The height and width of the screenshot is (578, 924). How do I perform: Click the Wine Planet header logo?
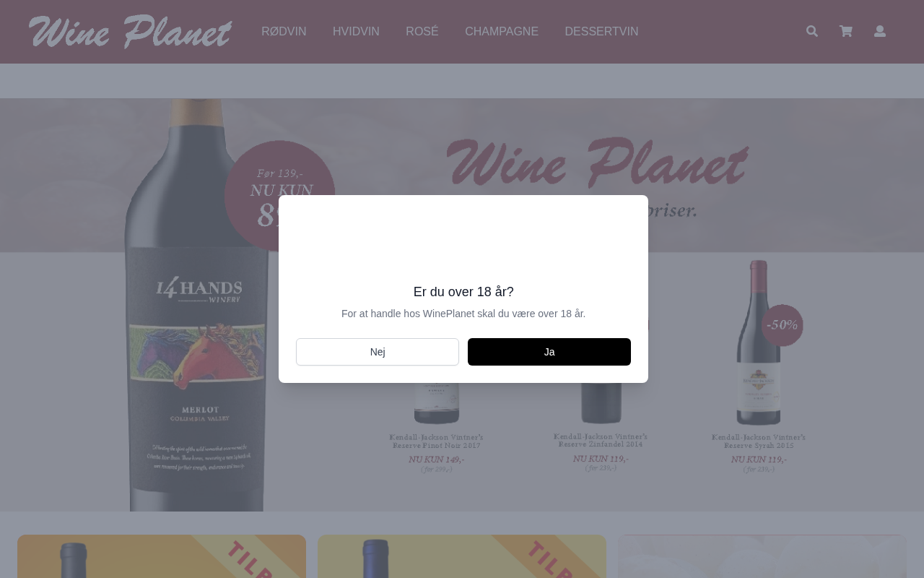pos(130,32)
